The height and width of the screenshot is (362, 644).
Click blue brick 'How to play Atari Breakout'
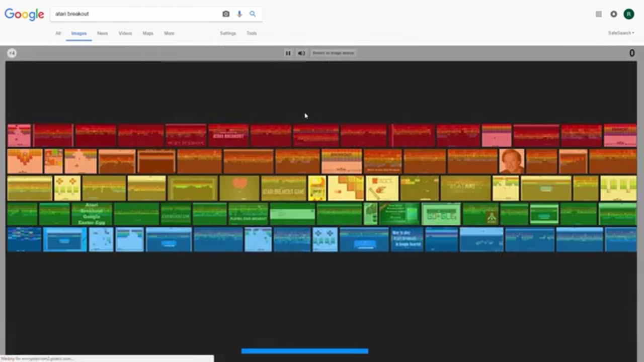point(407,239)
